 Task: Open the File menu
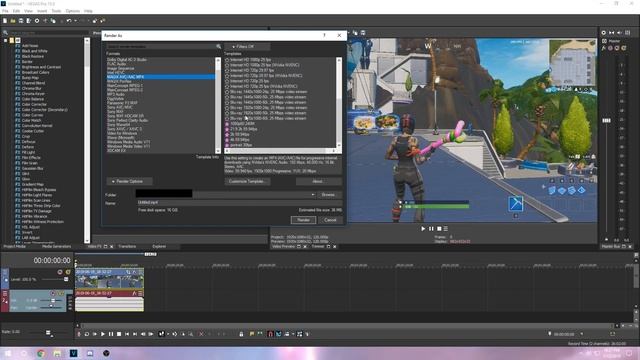[x=5, y=11]
